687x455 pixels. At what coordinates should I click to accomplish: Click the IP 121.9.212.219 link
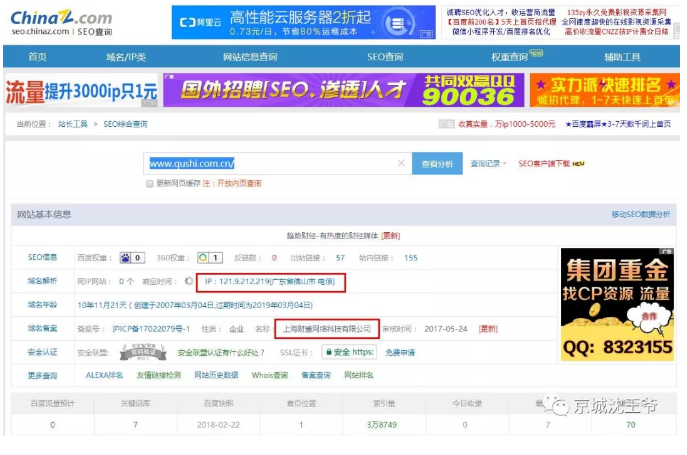tap(269, 281)
